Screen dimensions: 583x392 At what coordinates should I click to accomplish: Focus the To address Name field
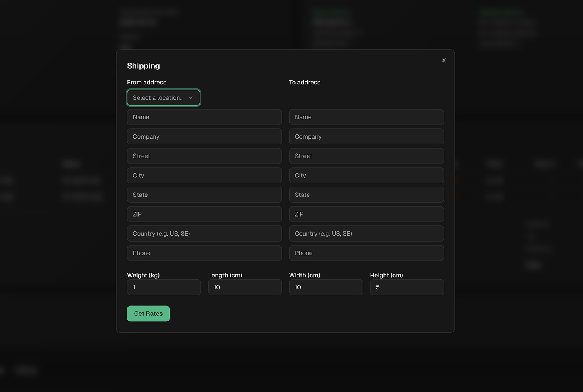[x=366, y=117]
